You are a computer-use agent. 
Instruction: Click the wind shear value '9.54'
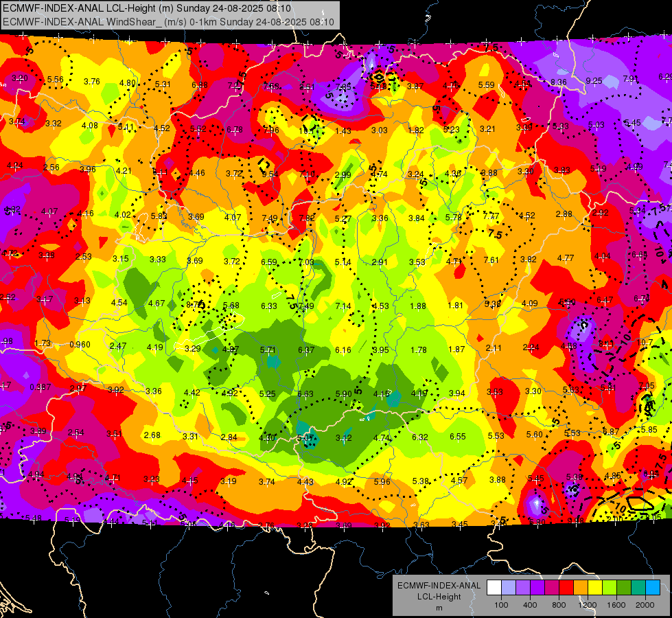[x=270, y=174]
